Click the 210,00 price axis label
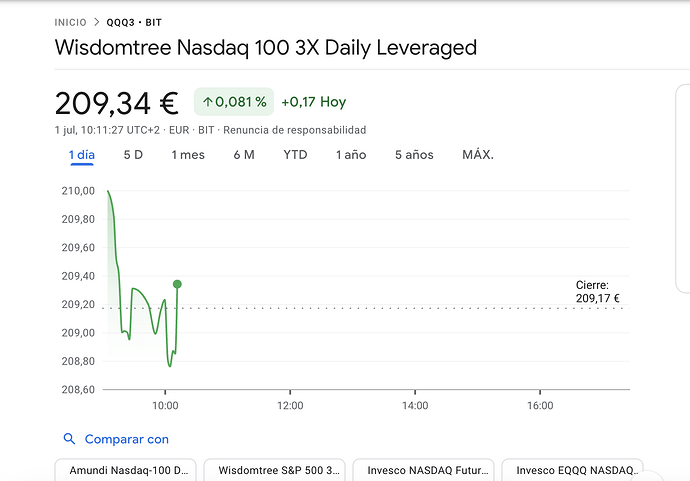Viewport: 690px width, 481px height. [x=78, y=191]
